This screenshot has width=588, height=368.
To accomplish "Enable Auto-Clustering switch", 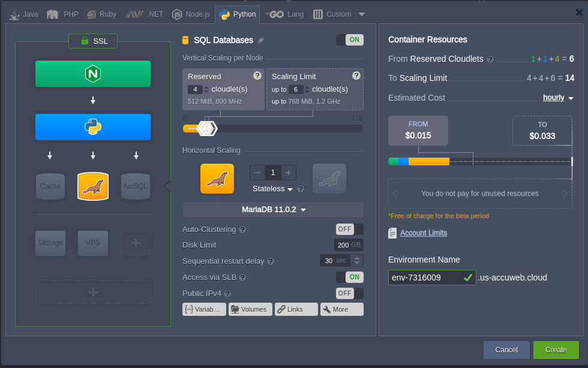I will tap(349, 229).
